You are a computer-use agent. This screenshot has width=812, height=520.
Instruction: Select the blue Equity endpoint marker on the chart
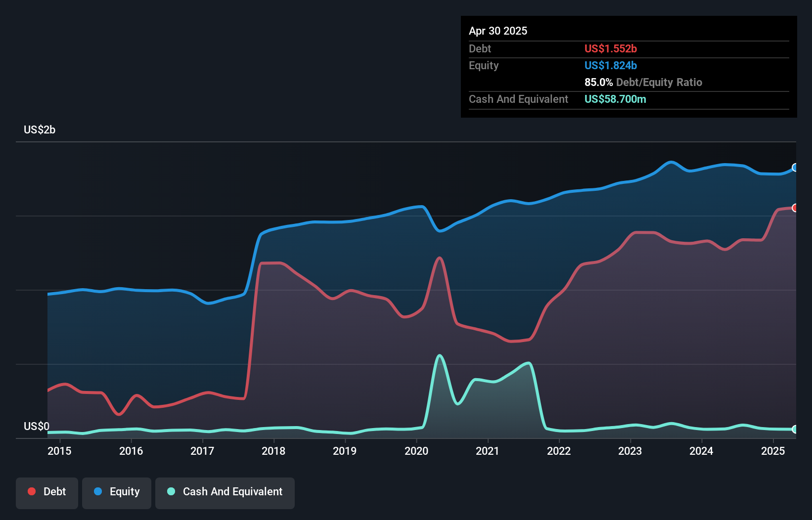795,168
